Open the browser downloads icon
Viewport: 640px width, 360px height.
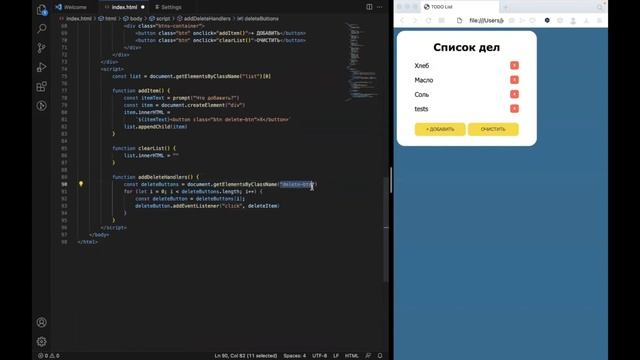tap(586, 20)
